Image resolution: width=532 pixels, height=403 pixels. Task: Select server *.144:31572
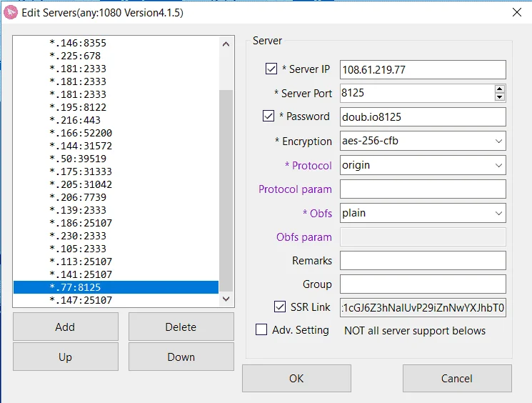coord(116,146)
